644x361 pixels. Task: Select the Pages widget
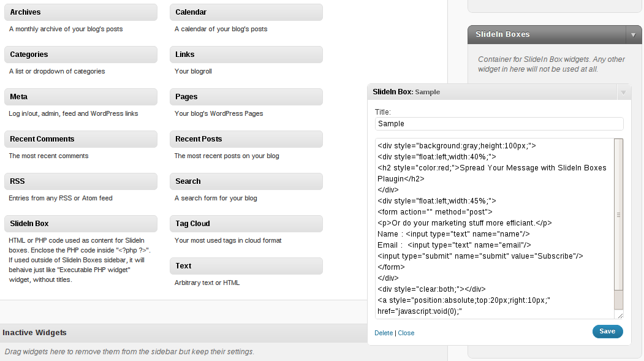click(x=246, y=97)
